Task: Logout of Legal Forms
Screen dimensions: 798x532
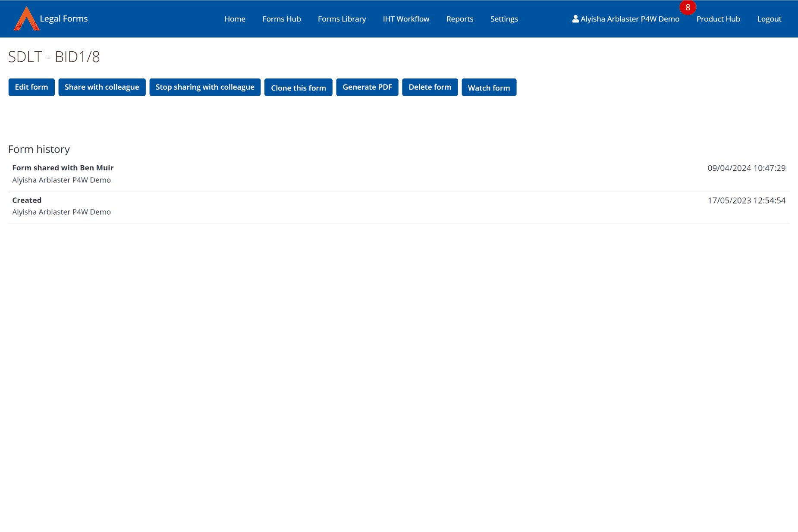Action: tap(769, 19)
